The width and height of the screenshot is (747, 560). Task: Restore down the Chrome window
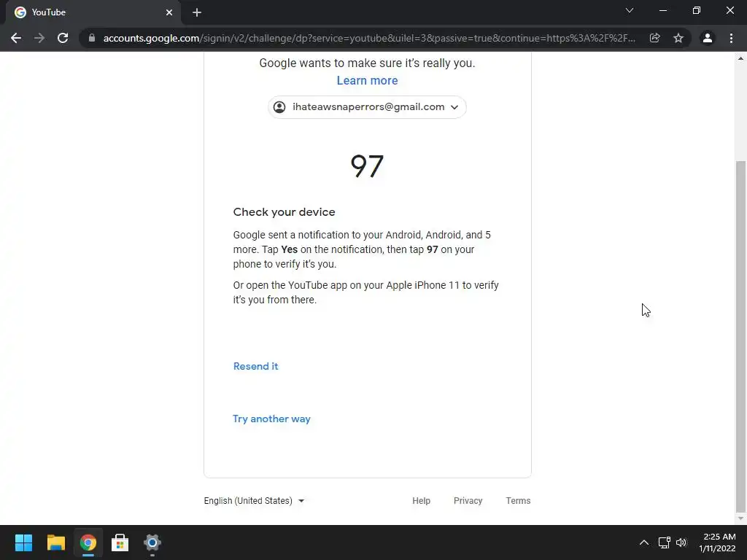click(x=697, y=10)
